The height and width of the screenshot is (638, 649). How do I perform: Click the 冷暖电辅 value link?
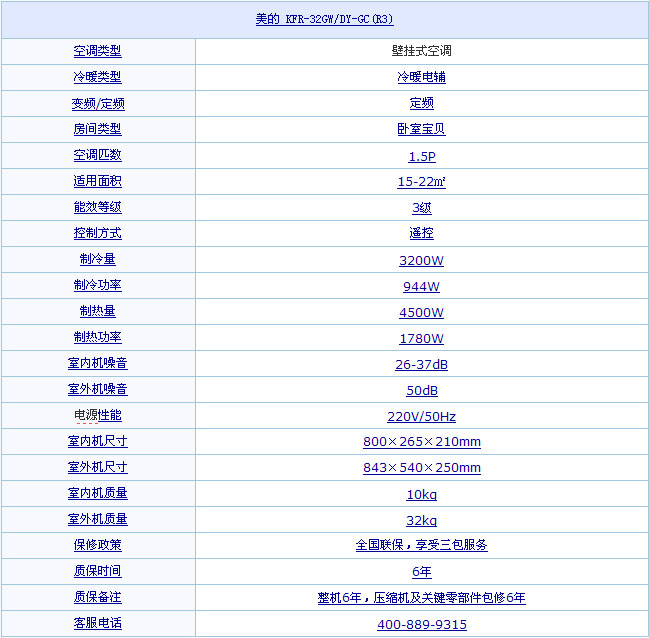pyautogui.click(x=421, y=77)
